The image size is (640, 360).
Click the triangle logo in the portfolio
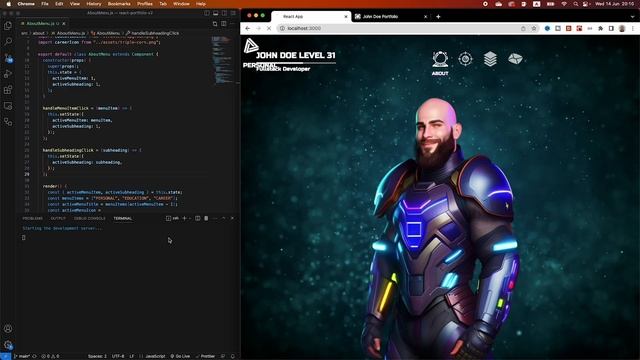(x=250, y=46)
